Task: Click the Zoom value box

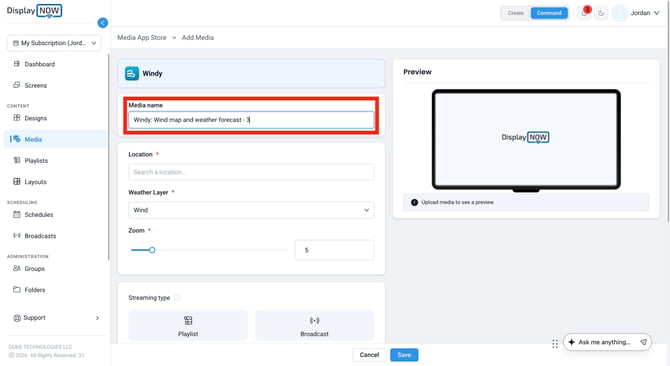Action: (334, 250)
